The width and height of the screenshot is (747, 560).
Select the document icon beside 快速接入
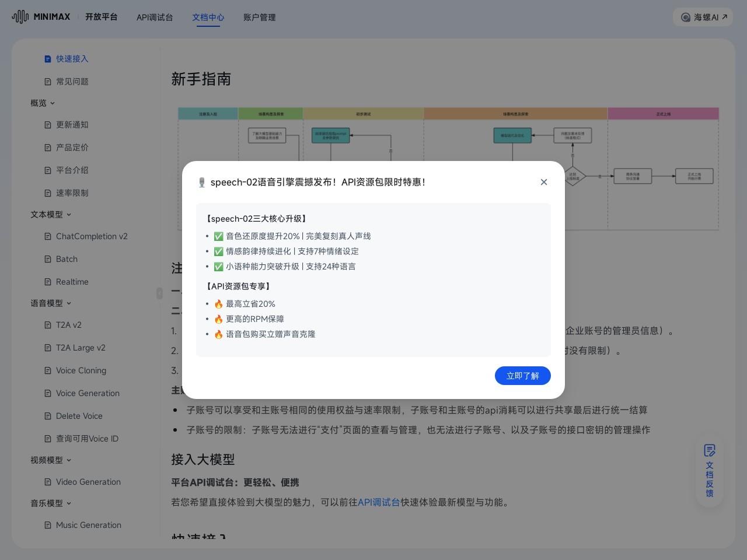point(48,58)
